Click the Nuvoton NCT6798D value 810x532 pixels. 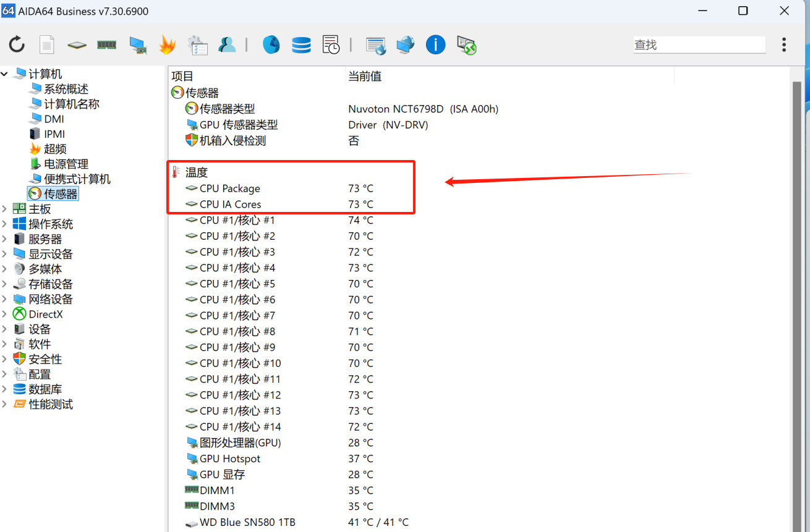pyautogui.click(x=423, y=109)
